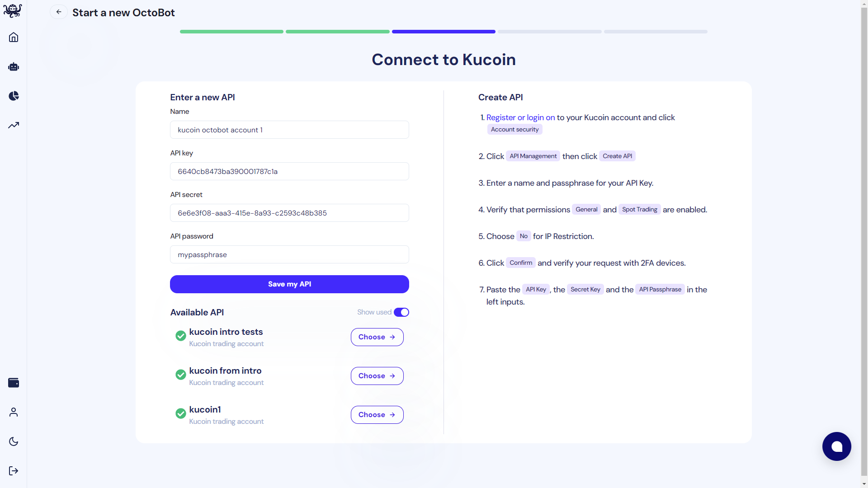Viewport: 868px width, 488px height.
Task: Choose the kucoin1 API
Action: [x=377, y=415]
